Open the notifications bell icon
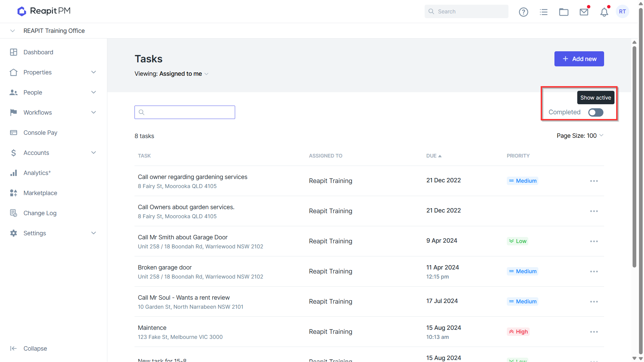Image resolution: width=644 pixels, height=362 pixels. pos(604,12)
